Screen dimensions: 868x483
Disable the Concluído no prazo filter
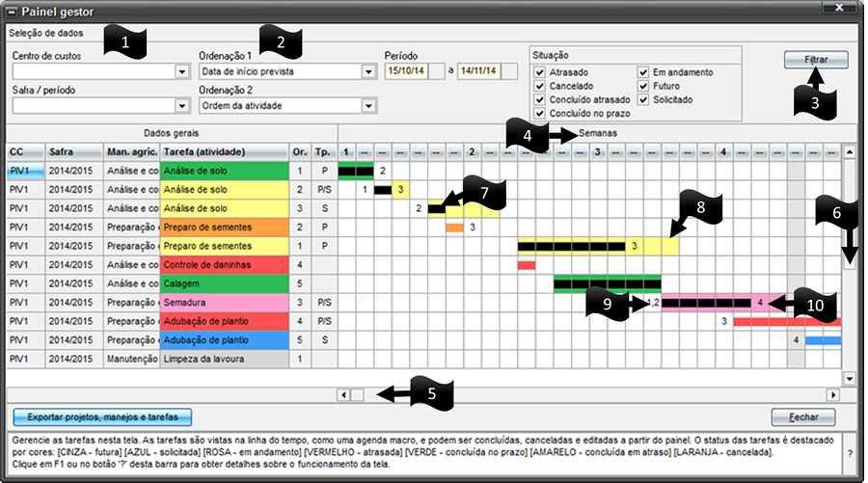540,113
